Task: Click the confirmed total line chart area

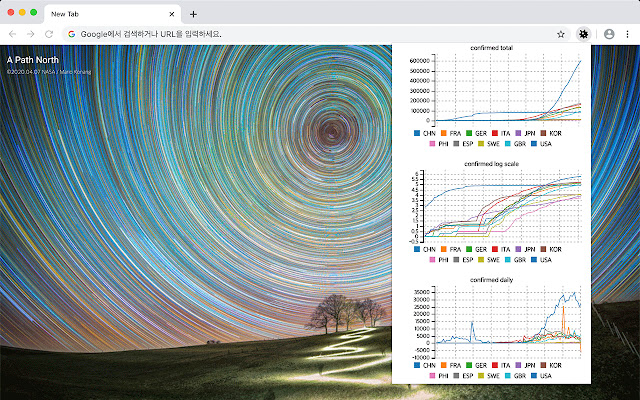Action: coord(507,90)
